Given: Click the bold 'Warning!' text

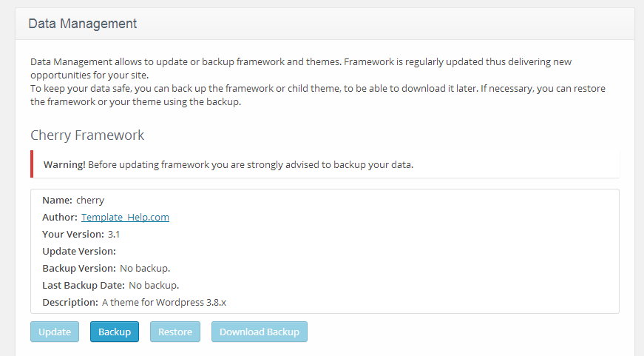Looking at the screenshot, I should tap(64, 164).
